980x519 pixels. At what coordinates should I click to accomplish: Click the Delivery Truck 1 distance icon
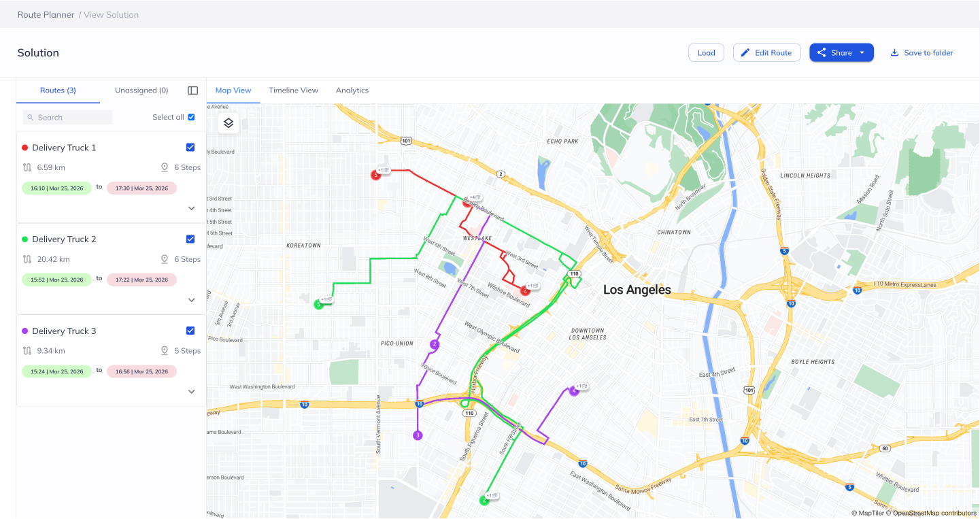click(x=27, y=167)
